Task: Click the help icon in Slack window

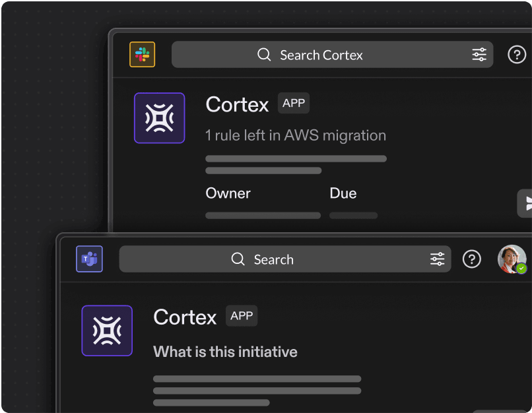Action: [516, 55]
